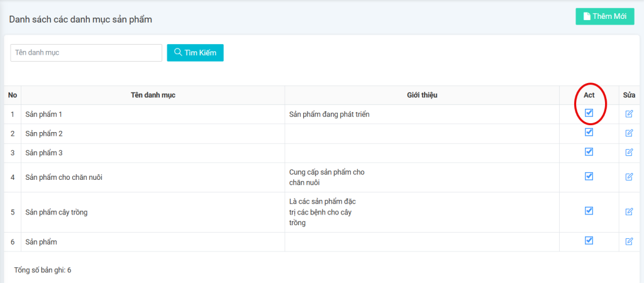Screen dimensions: 644x283
Task: Click edit icon for Sản phẩm 1
Action: click(x=629, y=114)
